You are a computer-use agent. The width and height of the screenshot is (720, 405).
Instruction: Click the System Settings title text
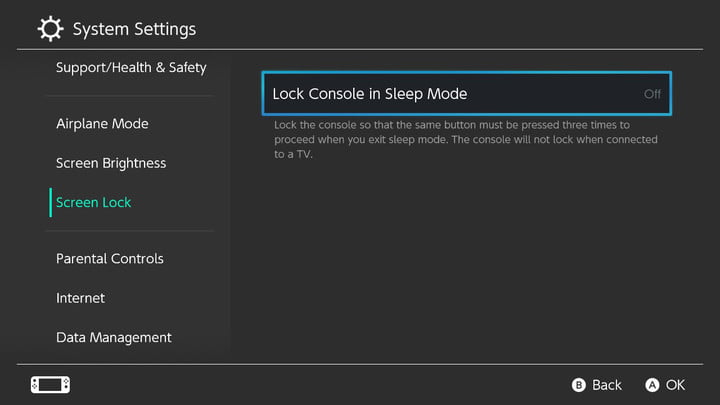[x=134, y=29]
